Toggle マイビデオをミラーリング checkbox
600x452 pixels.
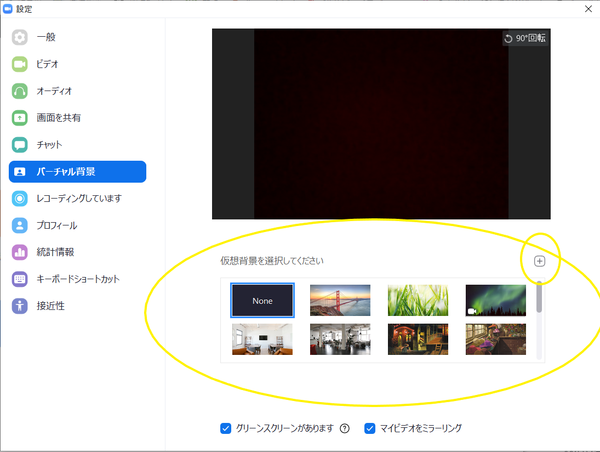tap(370, 428)
